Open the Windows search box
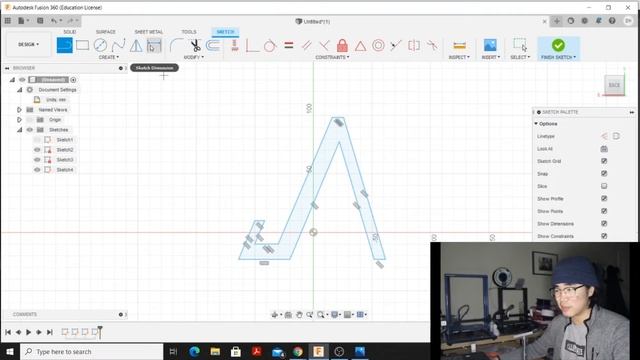Image resolution: width=640 pixels, height=360 pixels. point(92,351)
